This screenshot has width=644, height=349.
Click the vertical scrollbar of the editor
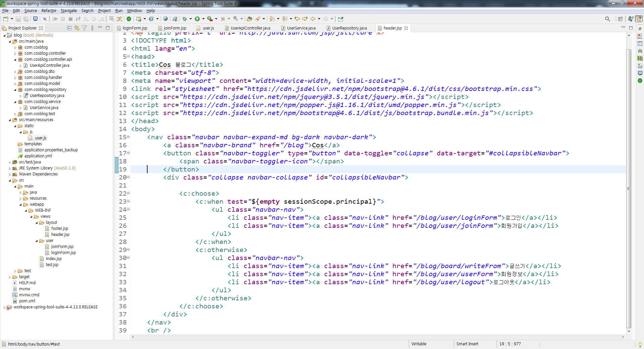click(629, 188)
